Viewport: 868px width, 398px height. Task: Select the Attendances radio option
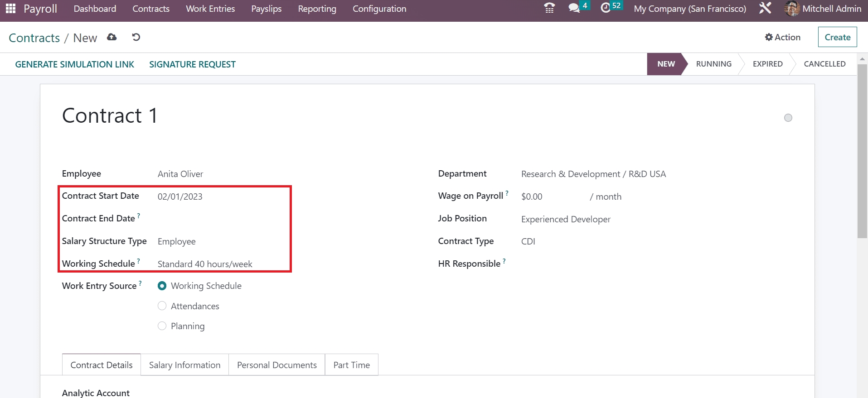162,306
